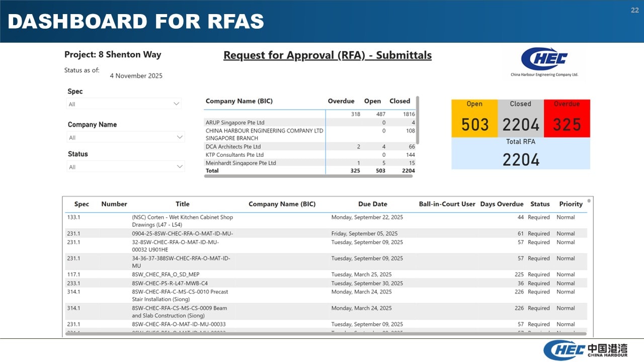Sort by Ball-in-Court User header
The image size is (644, 362).
[x=447, y=204]
